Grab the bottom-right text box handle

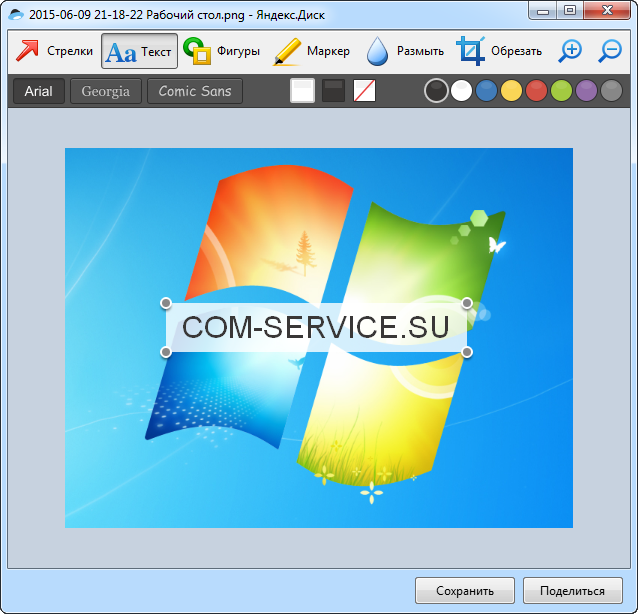click(467, 352)
